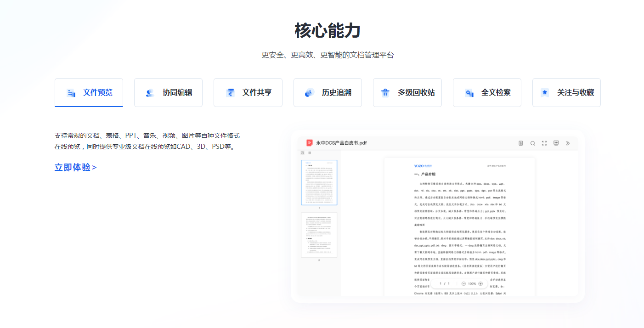The height and width of the screenshot is (328, 644).
Task: Click the zoom-in plus icon
Action: pyautogui.click(x=480, y=283)
